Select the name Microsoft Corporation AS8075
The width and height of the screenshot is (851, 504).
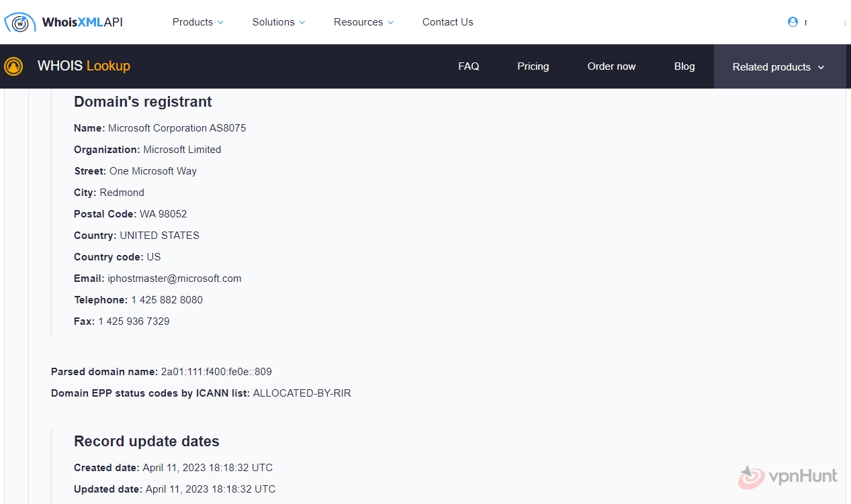tap(177, 128)
